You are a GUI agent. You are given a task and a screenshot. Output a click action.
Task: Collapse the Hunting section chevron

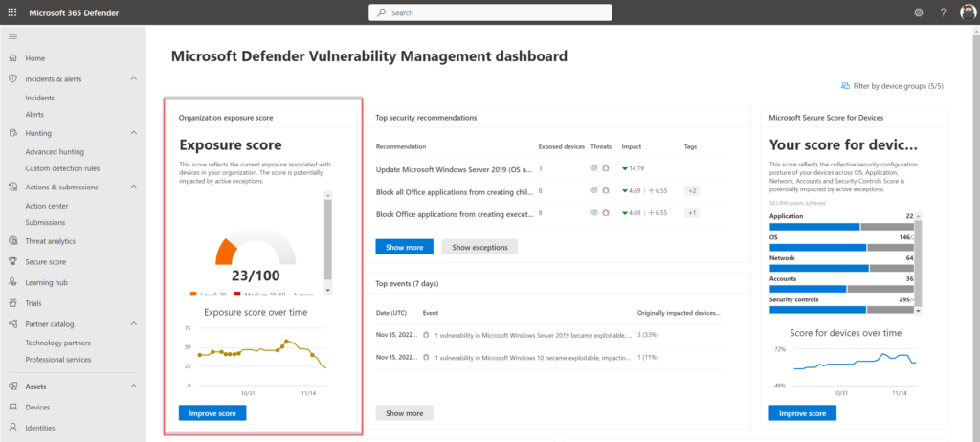[x=134, y=133]
